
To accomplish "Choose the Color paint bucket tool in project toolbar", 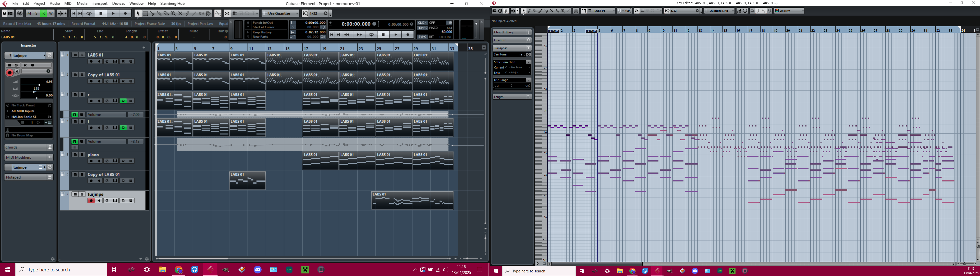I will pos(208,13).
